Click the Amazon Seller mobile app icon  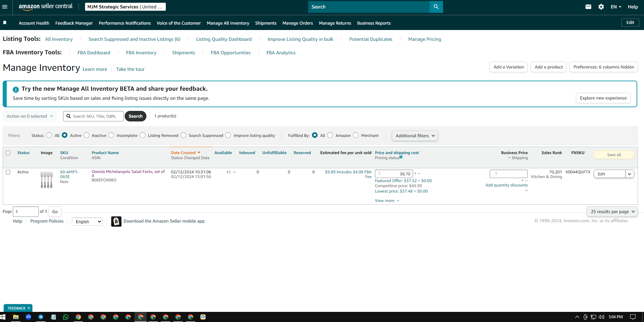pos(116,221)
